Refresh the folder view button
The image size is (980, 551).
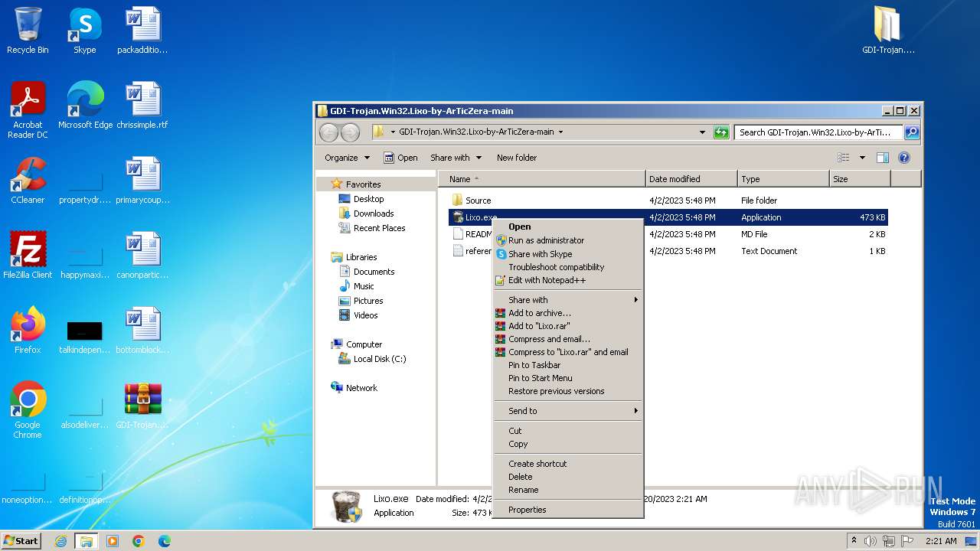point(720,132)
